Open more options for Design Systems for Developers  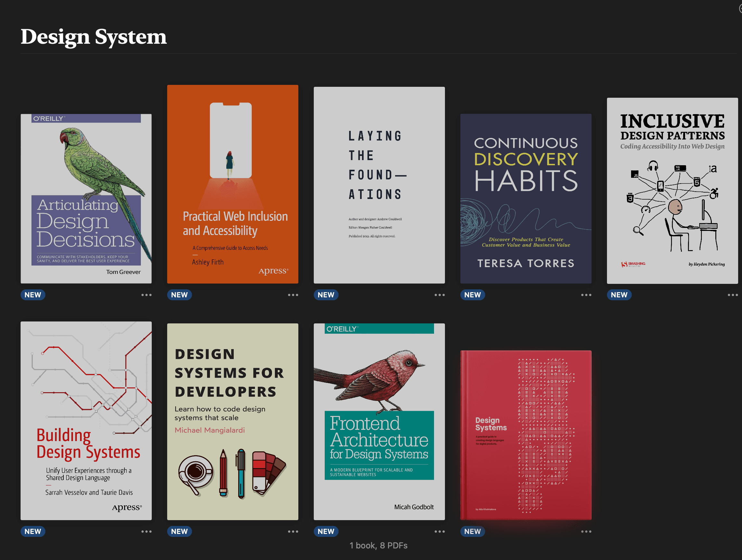[293, 531]
